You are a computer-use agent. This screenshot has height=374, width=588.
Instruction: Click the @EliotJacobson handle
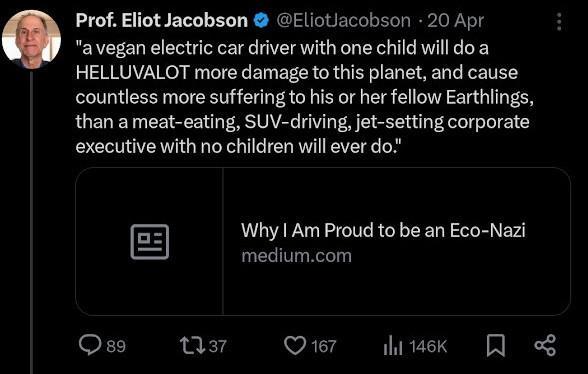point(344,21)
